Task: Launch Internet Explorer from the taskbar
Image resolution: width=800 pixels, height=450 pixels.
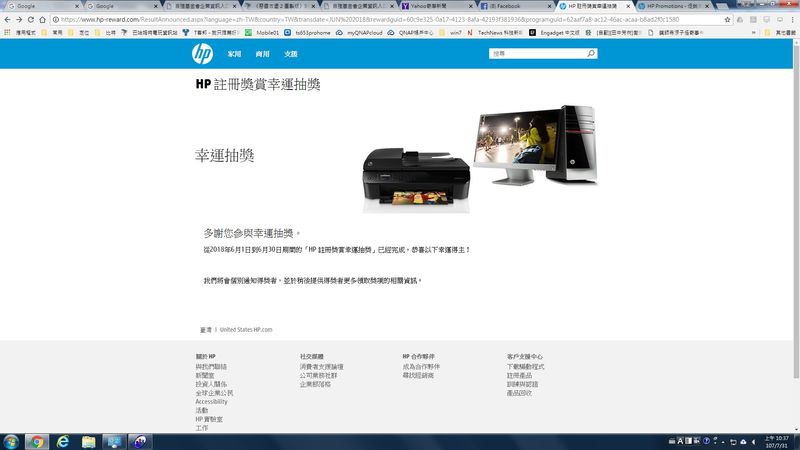Action: click(x=63, y=442)
